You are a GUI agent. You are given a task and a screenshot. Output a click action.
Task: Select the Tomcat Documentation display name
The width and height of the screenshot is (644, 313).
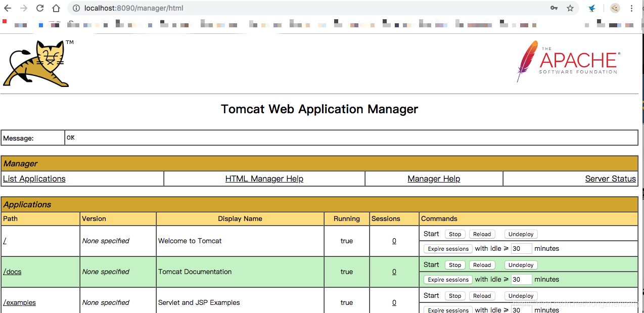195,272
